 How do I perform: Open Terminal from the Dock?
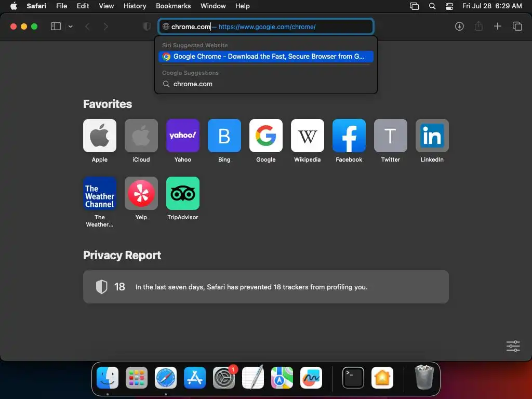click(x=353, y=378)
